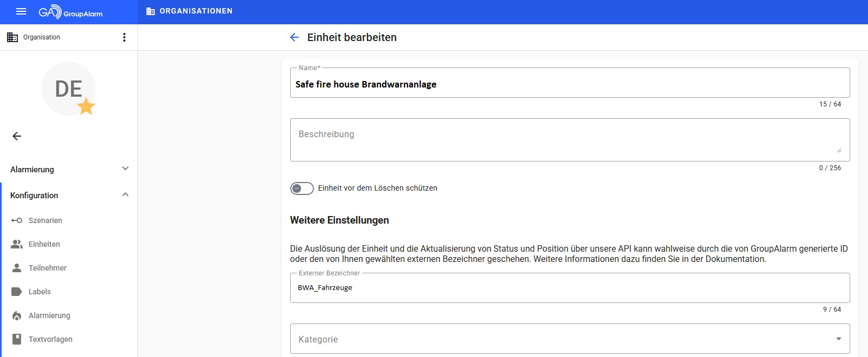
Task: Click the sidebar back arrow under the avatar
Action: click(17, 136)
